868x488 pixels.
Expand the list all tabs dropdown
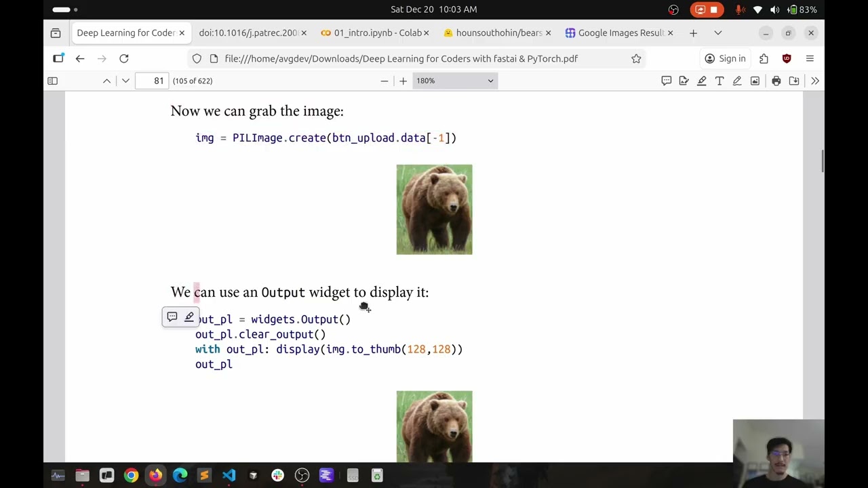(717, 33)
